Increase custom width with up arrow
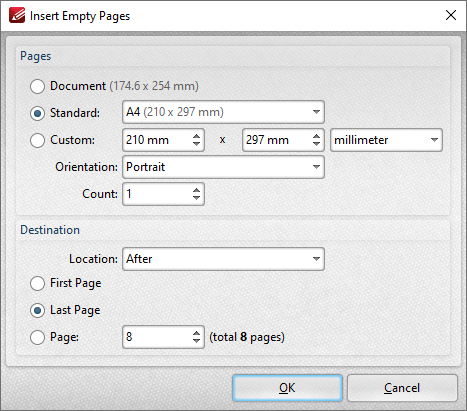This screenshot has width=467, height=411. coord(197,136)
